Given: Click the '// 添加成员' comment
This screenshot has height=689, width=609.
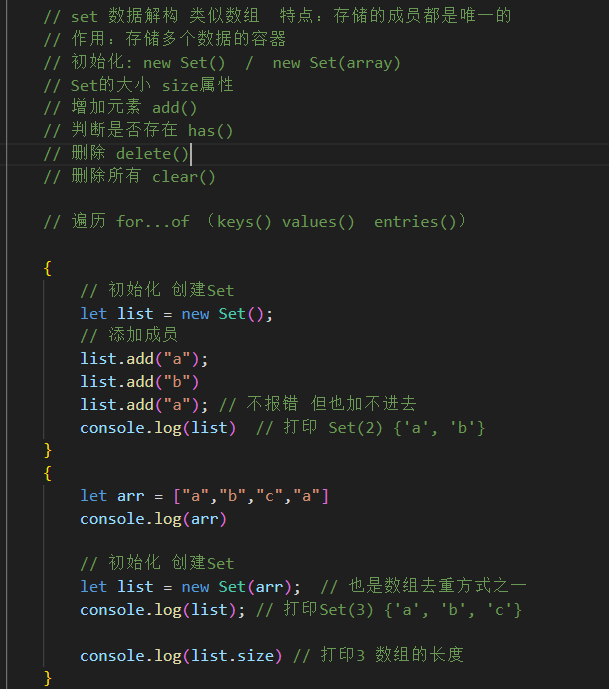Looking at the screenshot, I should pyautogui.click(x=129, y=335).
